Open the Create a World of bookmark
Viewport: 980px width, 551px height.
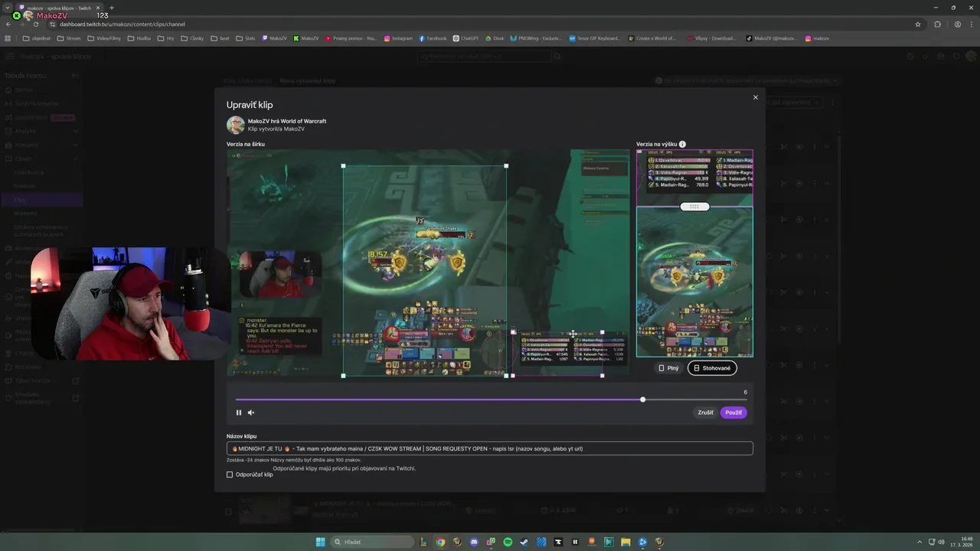point(652,38)
